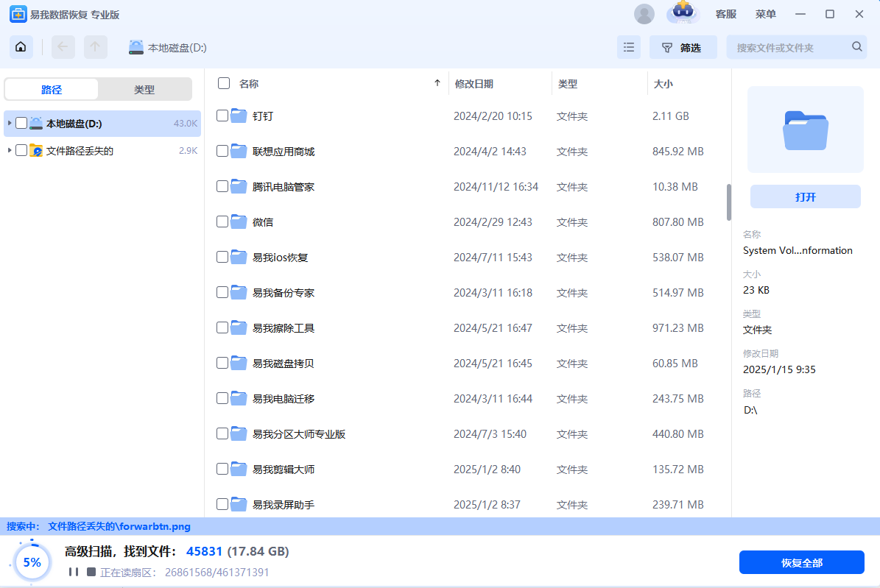The width and height of the screenshot is (880, 588).
Task: Check the 文件路径丢失的 tree checkbox
Action: coord(21,150)
